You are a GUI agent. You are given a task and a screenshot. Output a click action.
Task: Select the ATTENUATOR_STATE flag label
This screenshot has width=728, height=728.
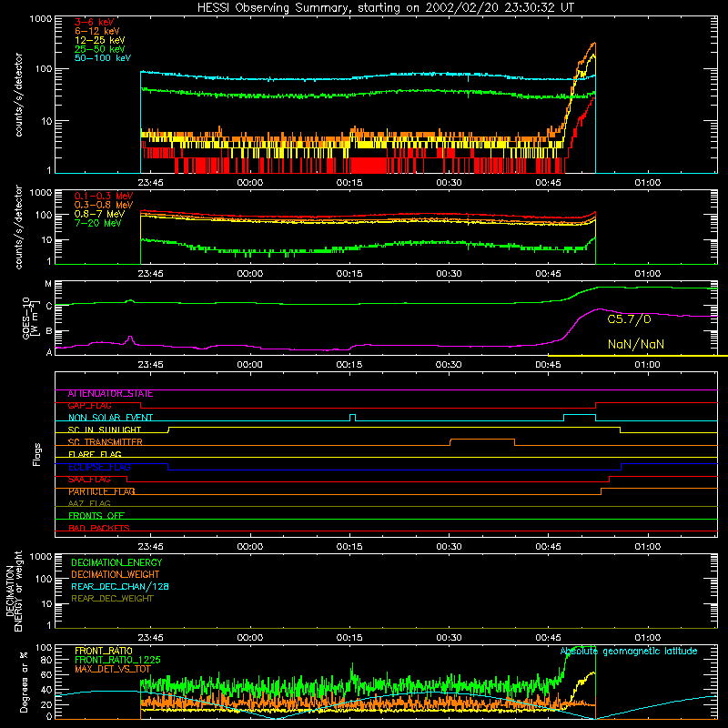tap(110, 394)
